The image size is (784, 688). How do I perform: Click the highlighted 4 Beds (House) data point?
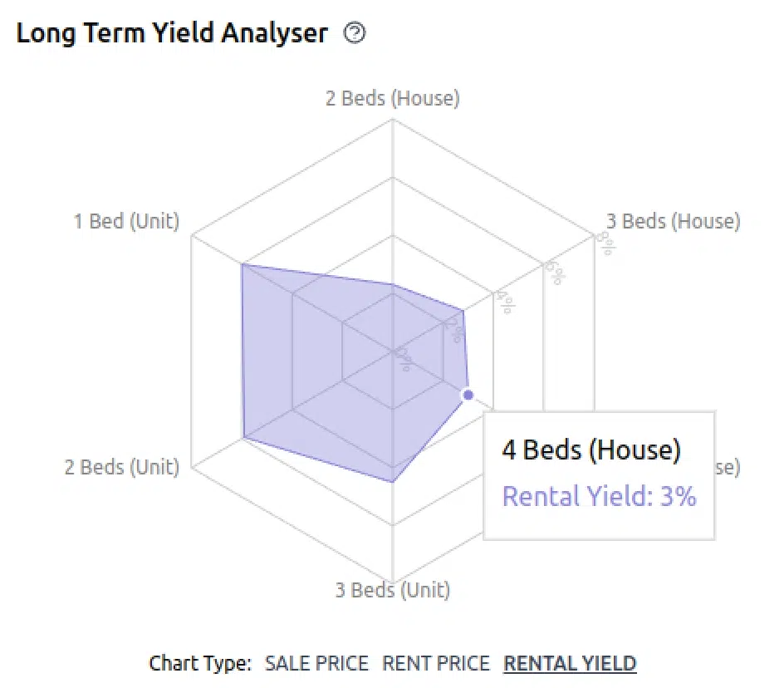pyautogui.click(x=468, y=395)
